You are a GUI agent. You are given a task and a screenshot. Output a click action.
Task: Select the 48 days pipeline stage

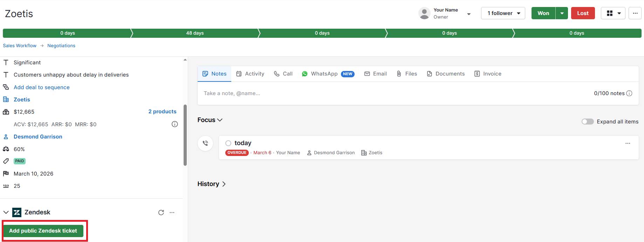pyautogui.click(x=195, y=33)
